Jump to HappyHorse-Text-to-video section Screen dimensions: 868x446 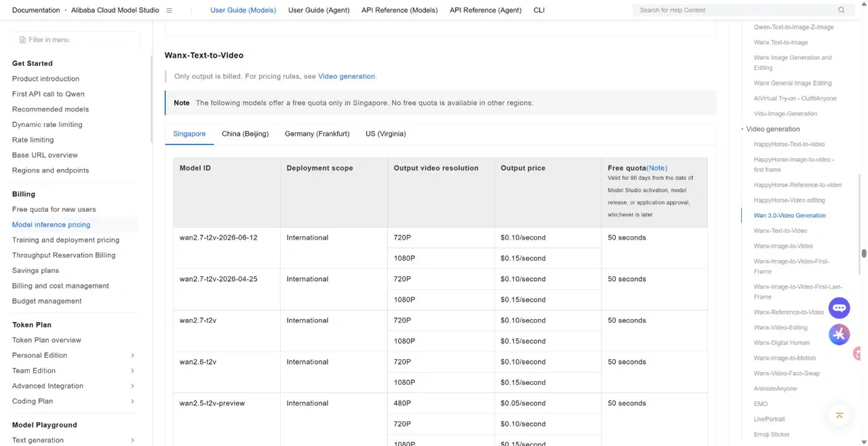click(789, 145)
